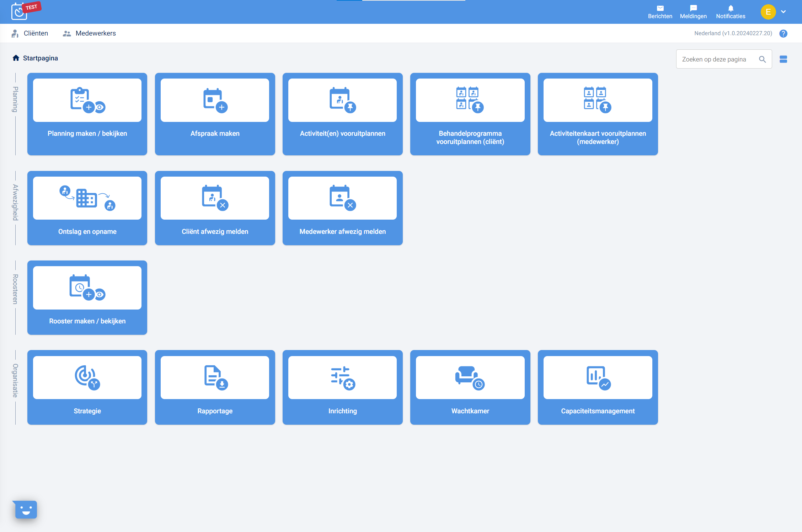Click the Berichten label text
The height and width of the screenshot is (532, 802).
click(660, 16)
